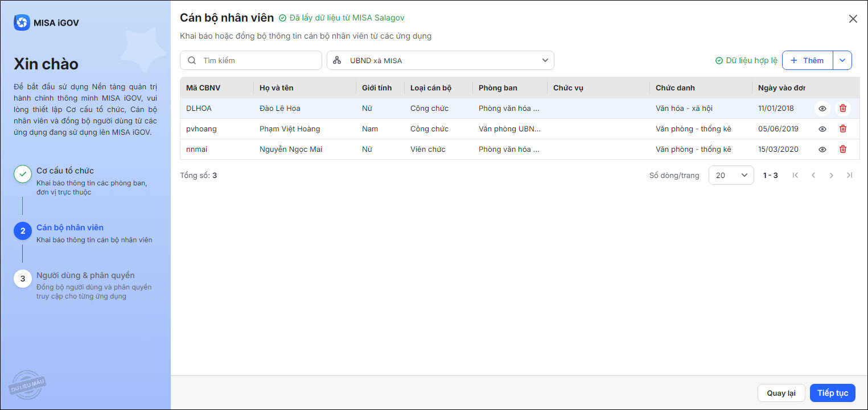868x410 pixels.
Task: Jump to first page of table
Action: (x=795, y=176)
